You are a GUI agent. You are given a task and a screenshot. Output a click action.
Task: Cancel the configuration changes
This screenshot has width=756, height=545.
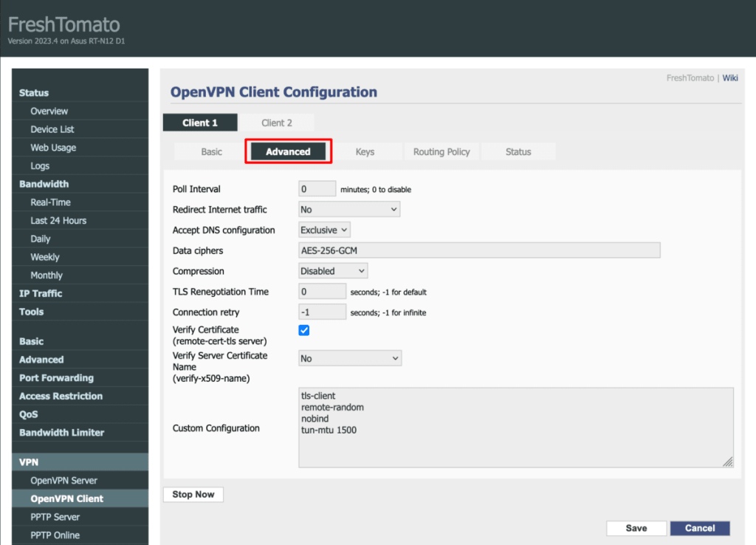(x=699, y=528)
